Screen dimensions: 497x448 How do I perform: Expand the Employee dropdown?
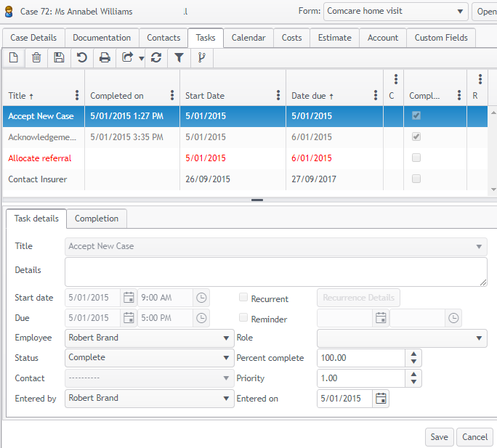click(150, 338)
